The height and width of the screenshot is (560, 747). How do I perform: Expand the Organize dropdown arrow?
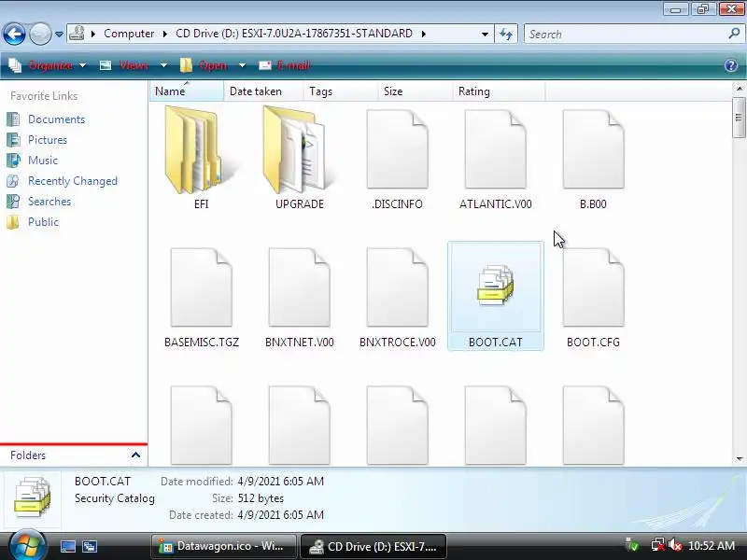click(x=82, y=65)
